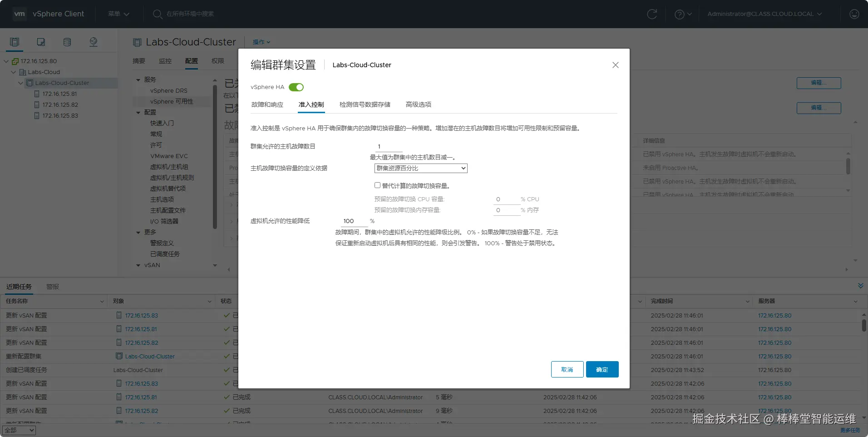Click host icon for 172.16.125.83 in tree
The height and width of the screenshot is (437, 868).
(x=37, y=116)
